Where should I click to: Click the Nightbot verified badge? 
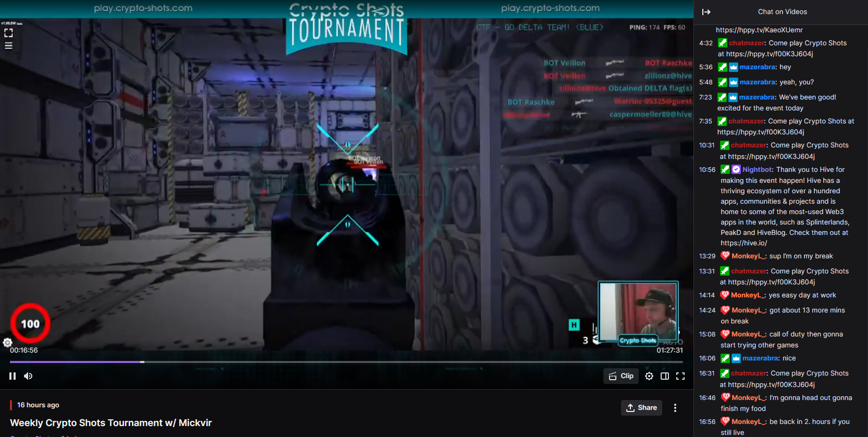[736, 170]
